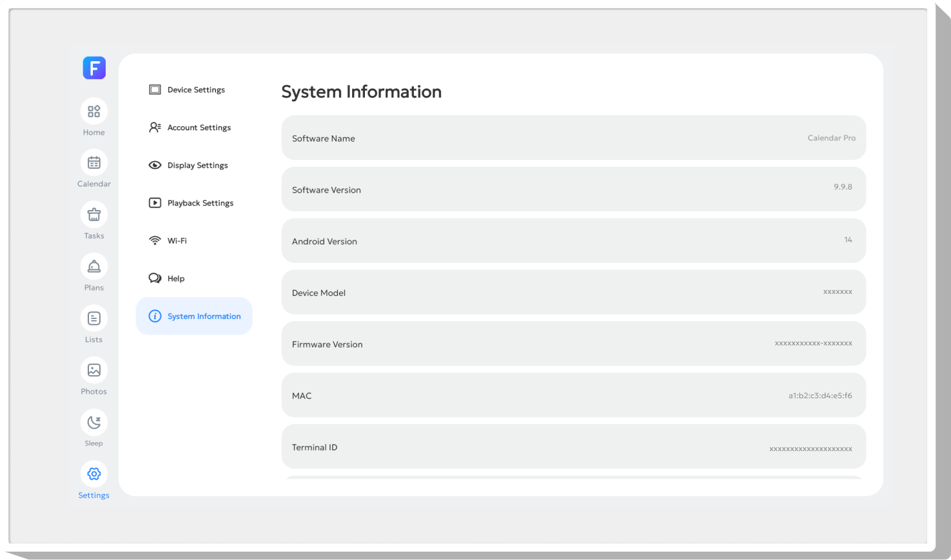Screen dimensions: 951x560
Task: Click the Home label under icon
Action: (94, 133)
